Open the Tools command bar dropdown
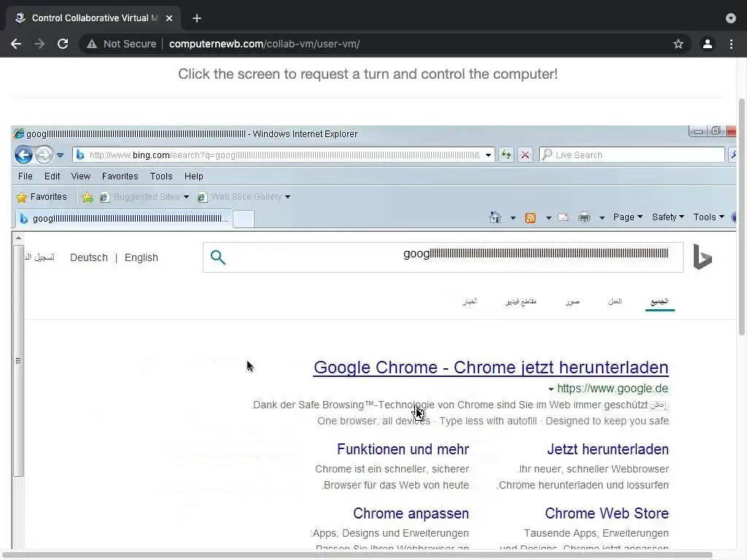 point(708,217)
